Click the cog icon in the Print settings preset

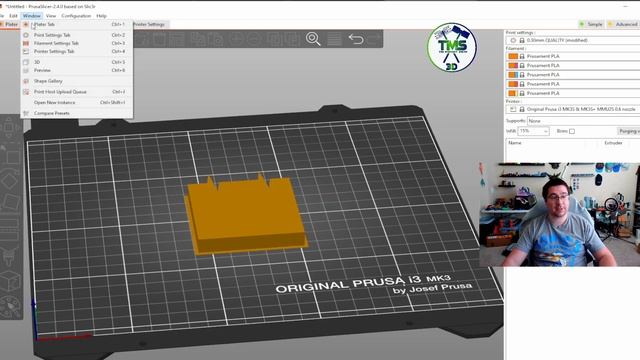coord(513,40)
